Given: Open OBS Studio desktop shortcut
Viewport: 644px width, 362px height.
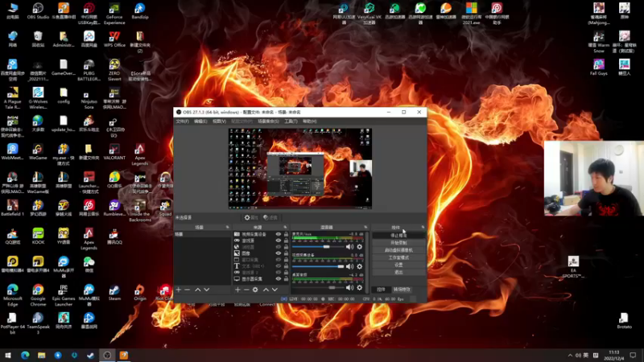Looking at the screenshot, I should click(38, 10).
